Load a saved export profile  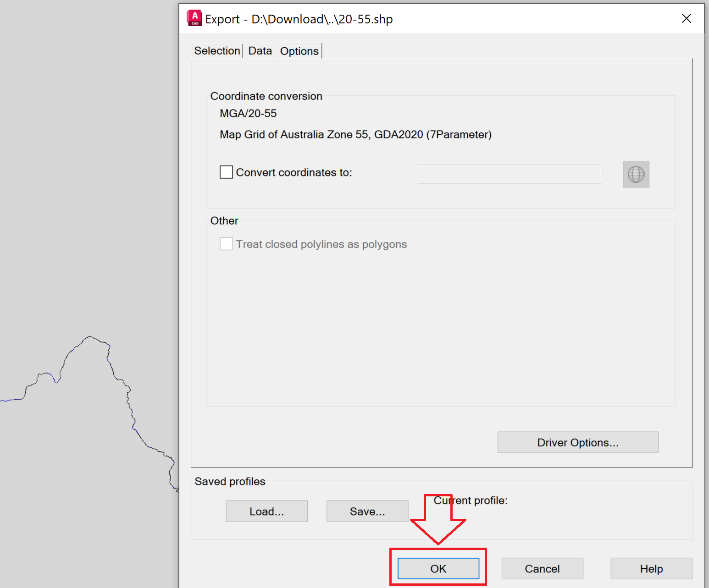pyautogui.click(x=266, y=511)
